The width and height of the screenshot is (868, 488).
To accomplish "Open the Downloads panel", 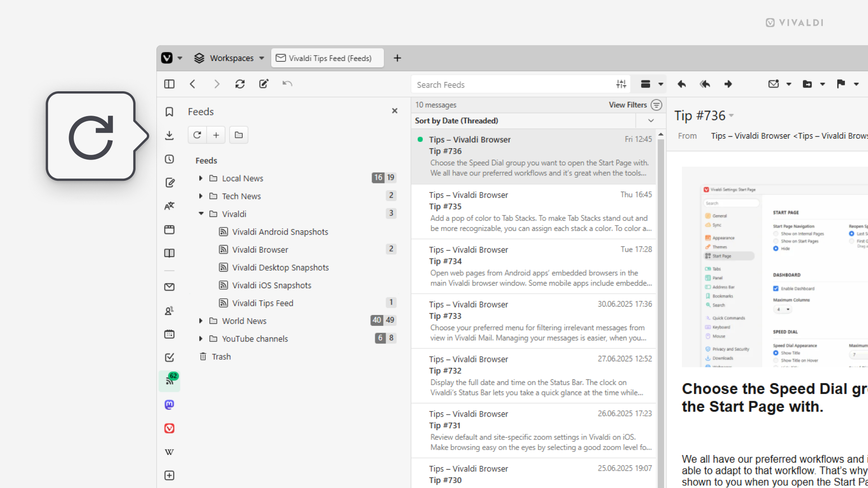I will [170, 135].
